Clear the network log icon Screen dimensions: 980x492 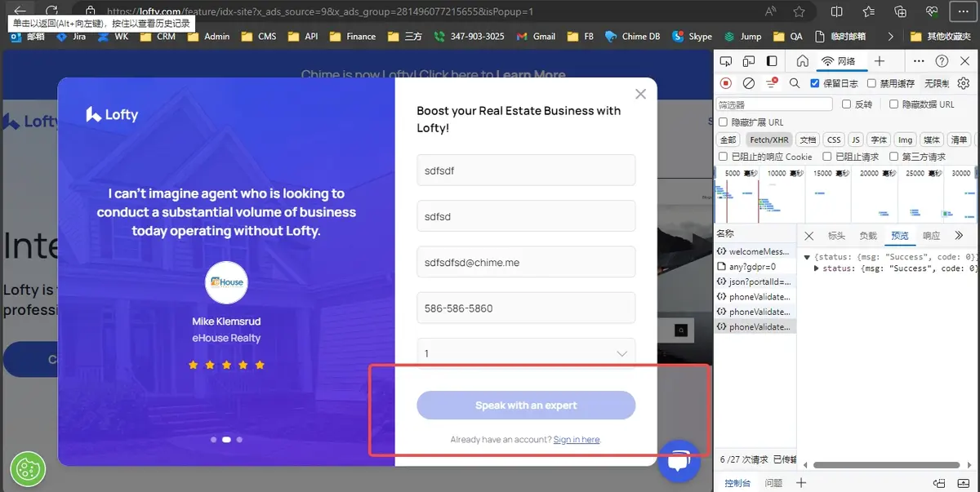point(749,83)
